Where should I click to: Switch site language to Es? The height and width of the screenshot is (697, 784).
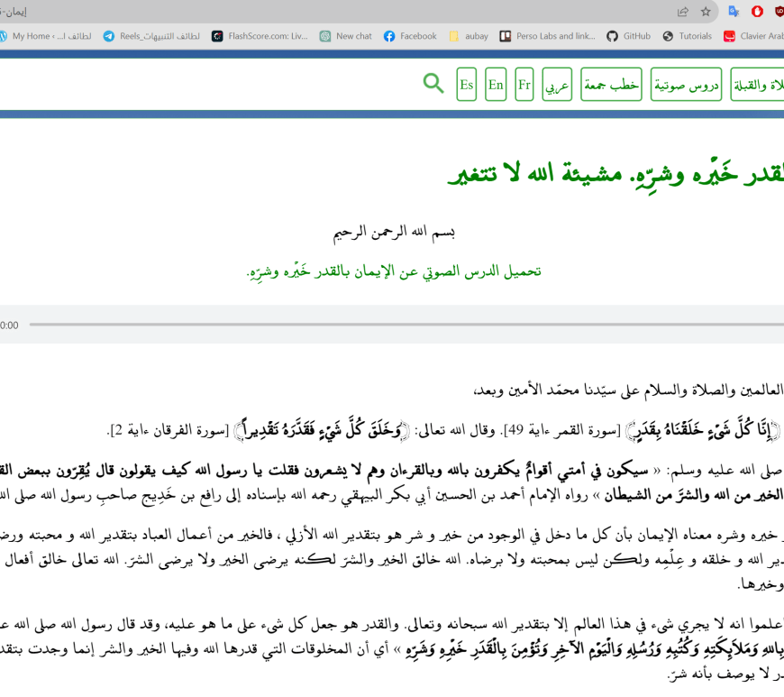[x=466, y=85]
